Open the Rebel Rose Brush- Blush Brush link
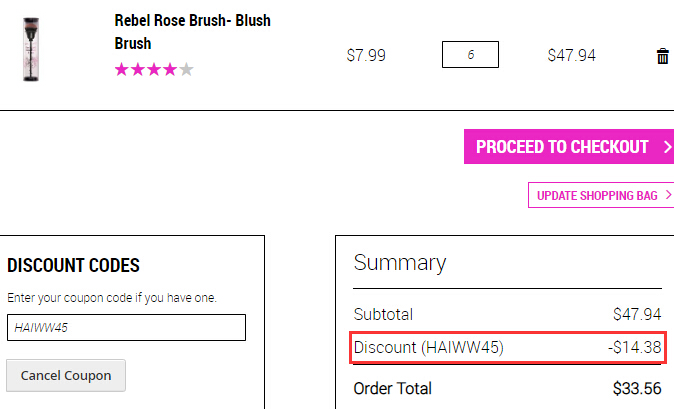Image resolution: width=674 pixels, height=409 pixels. click(192, 32)
